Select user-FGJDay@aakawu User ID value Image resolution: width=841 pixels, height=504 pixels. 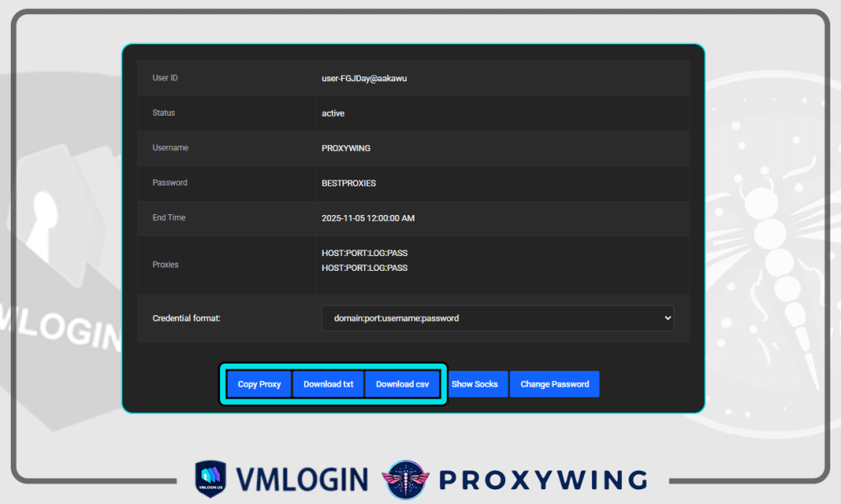pyautogui.click(x=364, y=78)
